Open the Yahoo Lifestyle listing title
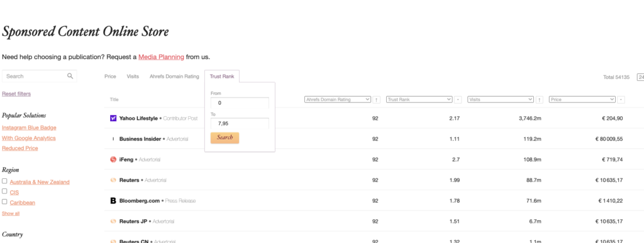 [138, 118]
